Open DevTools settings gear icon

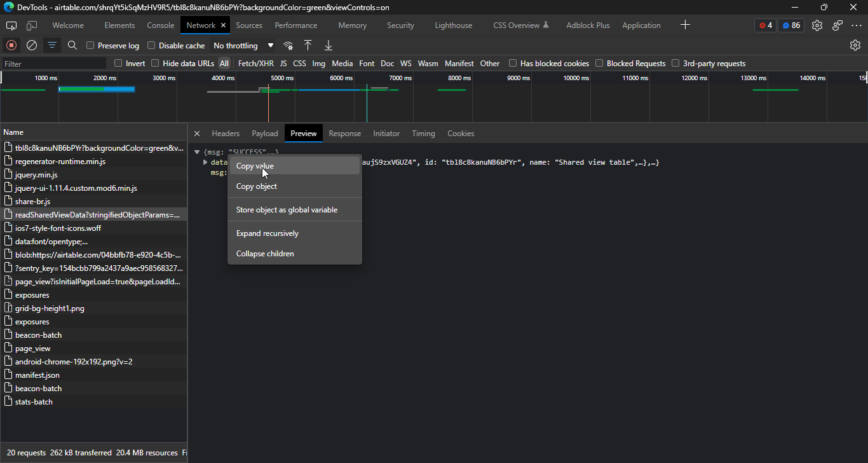817,25
